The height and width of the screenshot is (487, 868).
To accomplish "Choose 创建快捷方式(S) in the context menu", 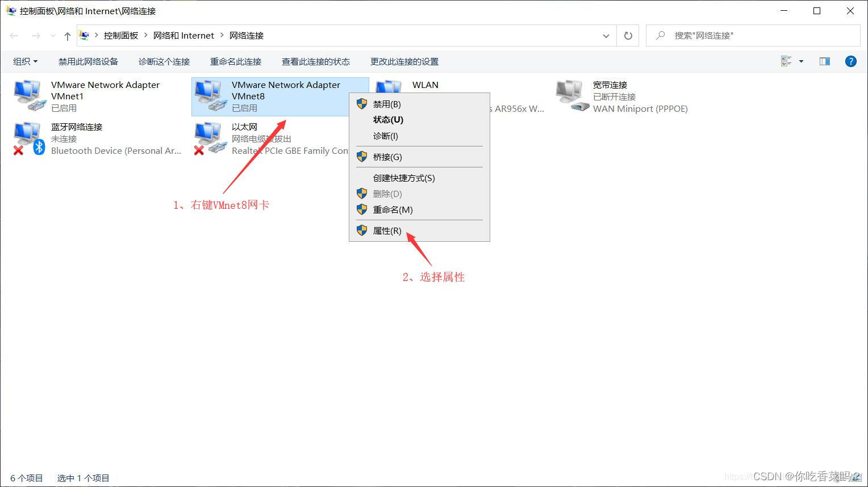I will tap(419, 178).
